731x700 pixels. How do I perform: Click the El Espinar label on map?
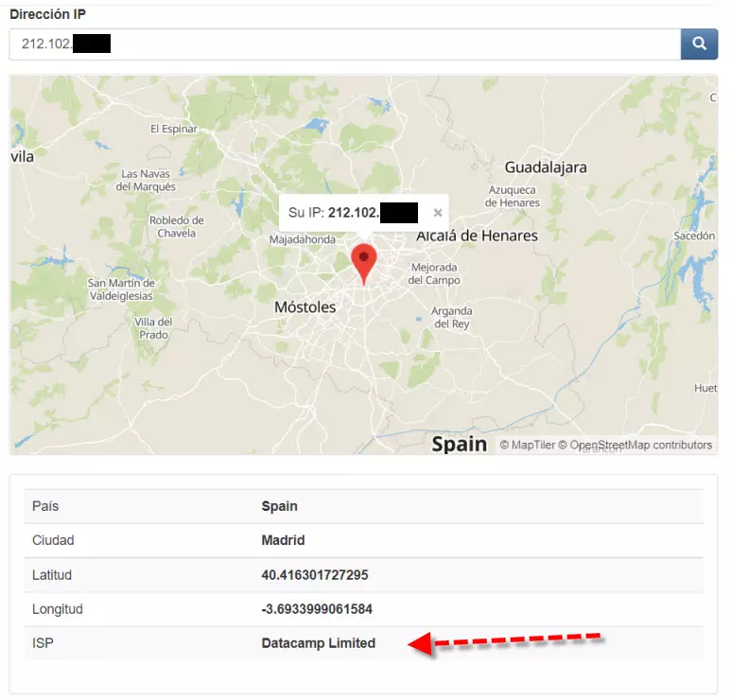(174, 129)
